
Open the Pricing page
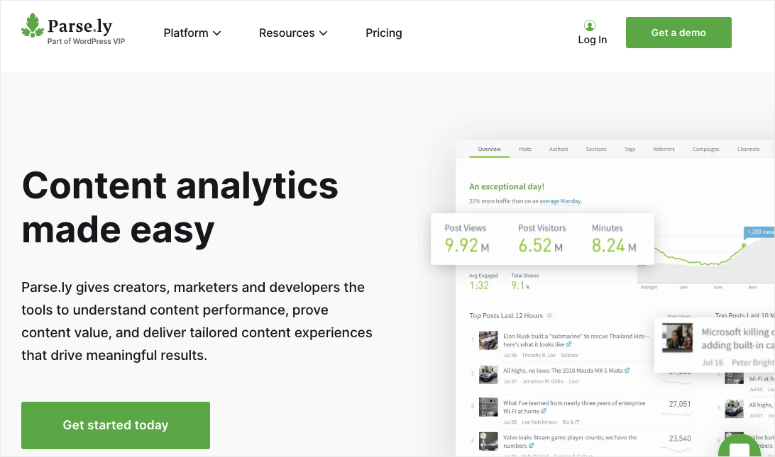pos(384,33)
